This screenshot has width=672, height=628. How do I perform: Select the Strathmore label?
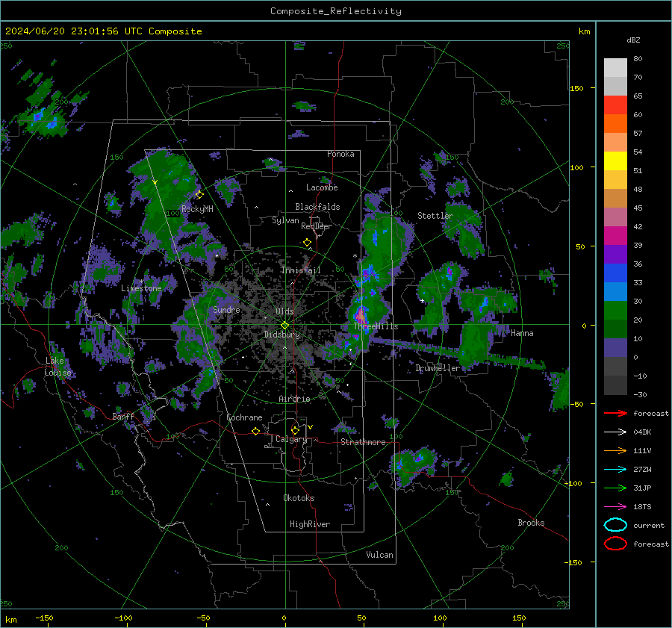click(x=363, y=442)
